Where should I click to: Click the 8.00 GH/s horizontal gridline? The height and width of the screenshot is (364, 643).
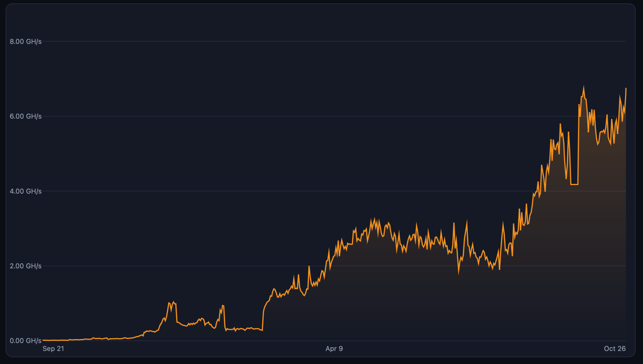335,41
